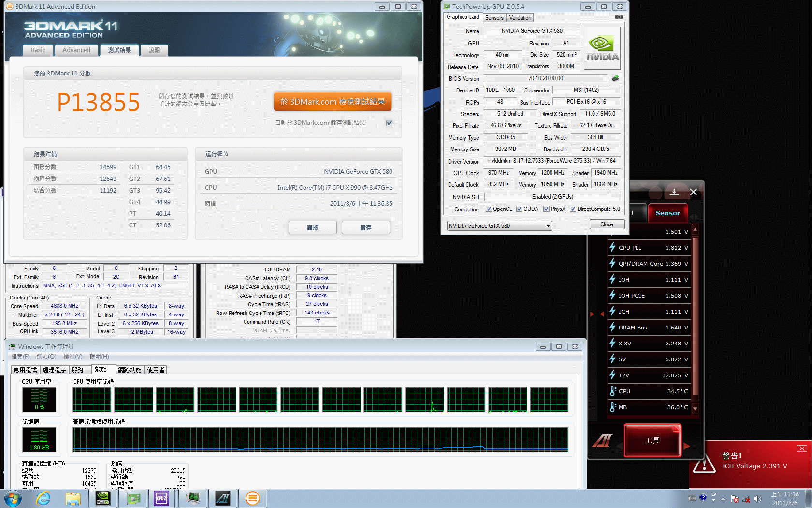Switch to 應用程式 tab in Task Manager
The height and width of the screenshot is (508, 812).
click(x=25, y=370)
